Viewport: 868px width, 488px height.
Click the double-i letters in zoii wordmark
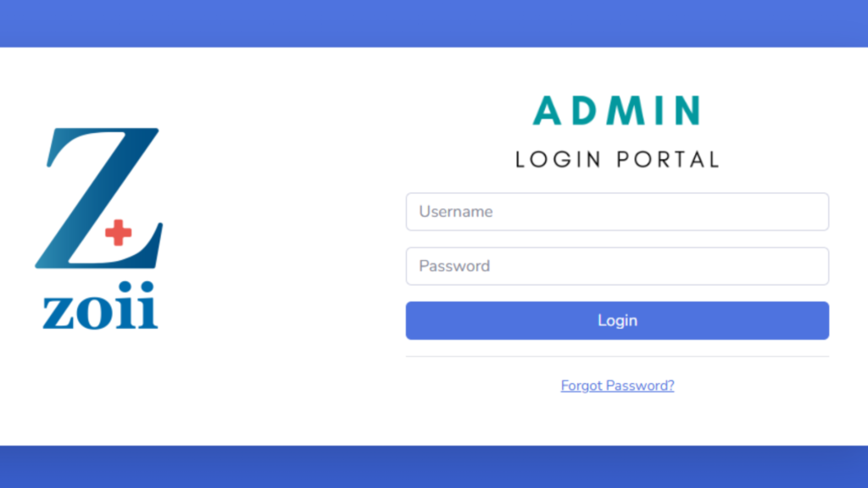(139, 310)
